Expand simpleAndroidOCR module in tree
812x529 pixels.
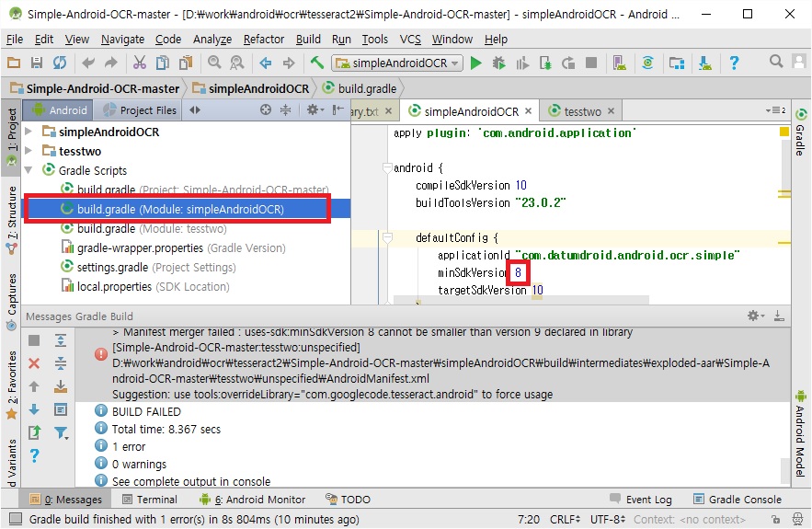29,132
